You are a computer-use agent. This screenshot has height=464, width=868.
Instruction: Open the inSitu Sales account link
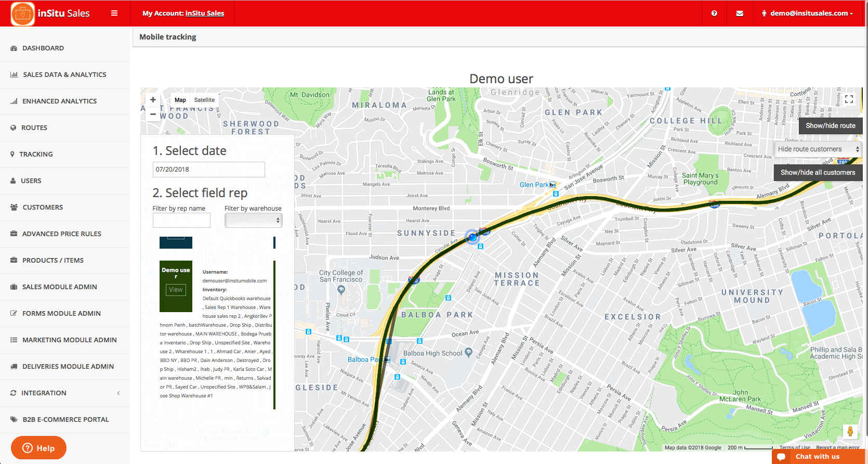tap(205, 14)
